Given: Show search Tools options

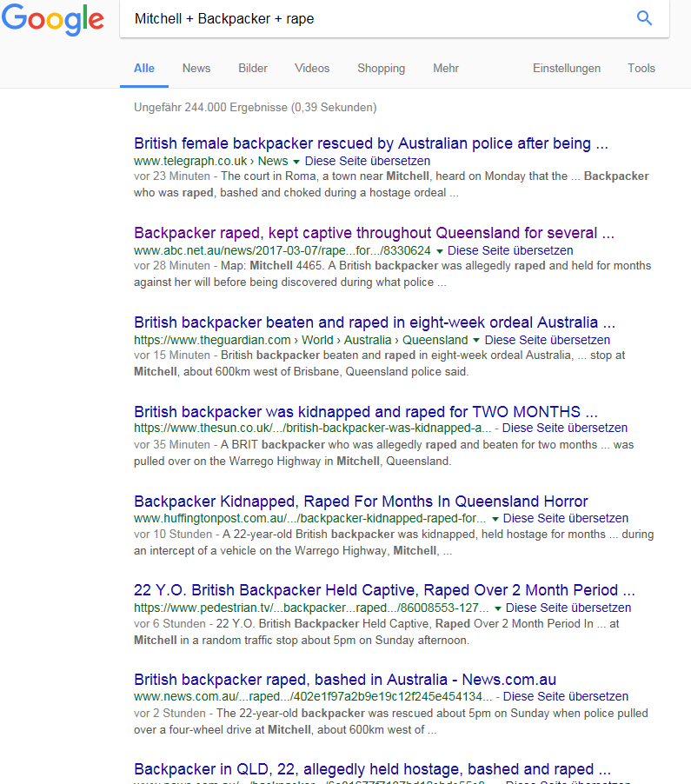Looking at the screenshot, I should 641,68.
